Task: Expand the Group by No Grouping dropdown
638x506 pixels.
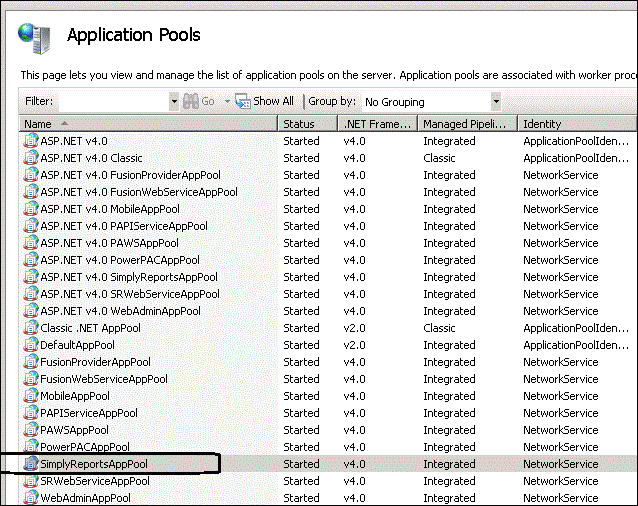Action: pos(495,101)
